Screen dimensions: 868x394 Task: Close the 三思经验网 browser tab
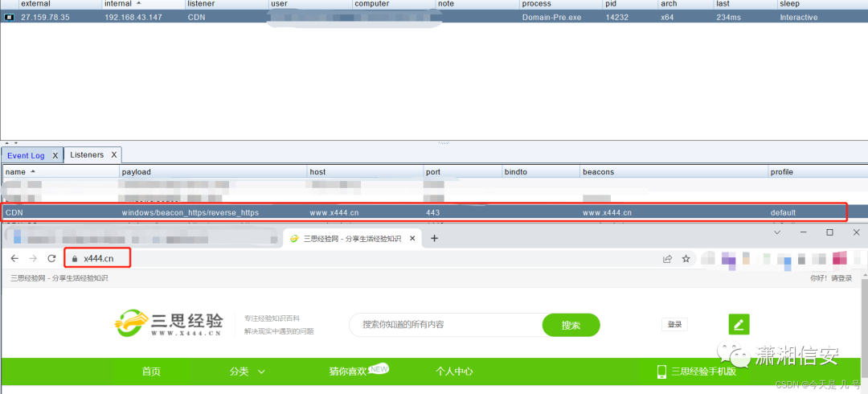[411, 239]
